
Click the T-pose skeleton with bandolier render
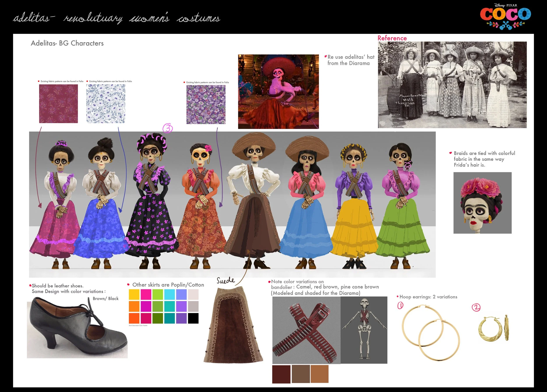(364, 330)
